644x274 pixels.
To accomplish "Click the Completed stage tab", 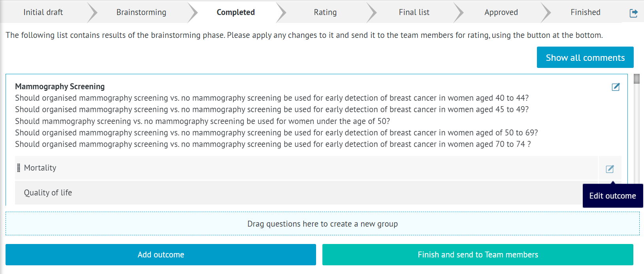I will 235,12.
